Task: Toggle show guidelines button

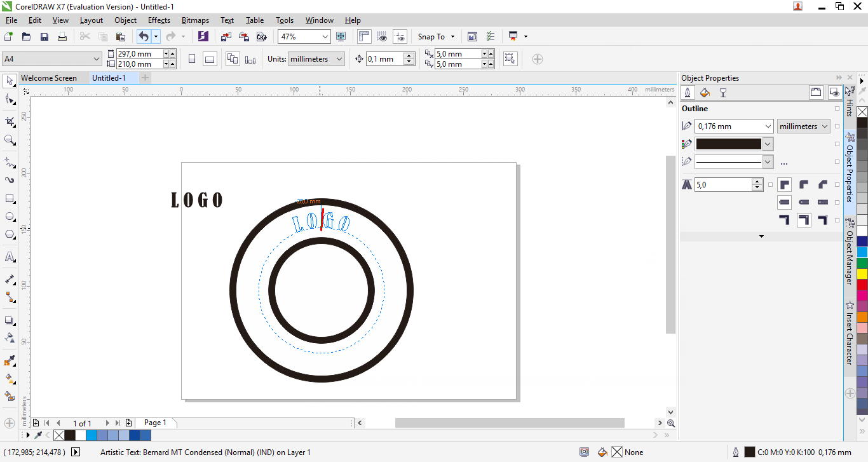Action: click(x=400, y=37)
